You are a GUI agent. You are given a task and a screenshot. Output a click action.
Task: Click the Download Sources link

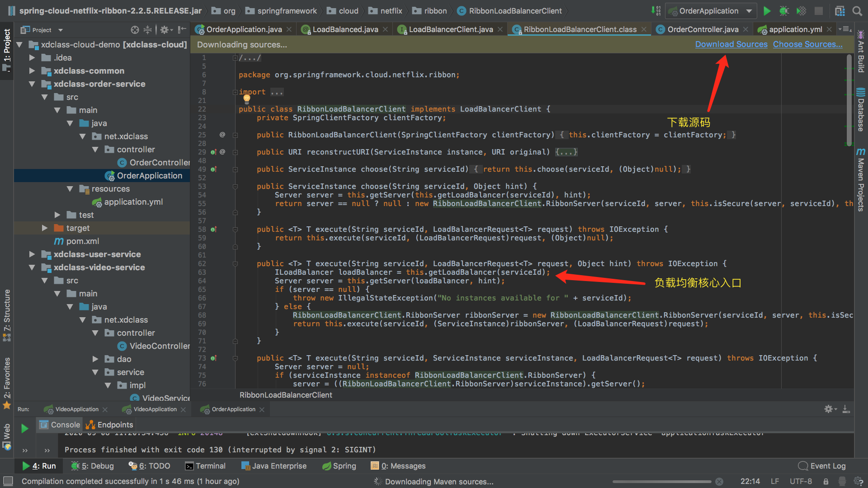[731, 44]
